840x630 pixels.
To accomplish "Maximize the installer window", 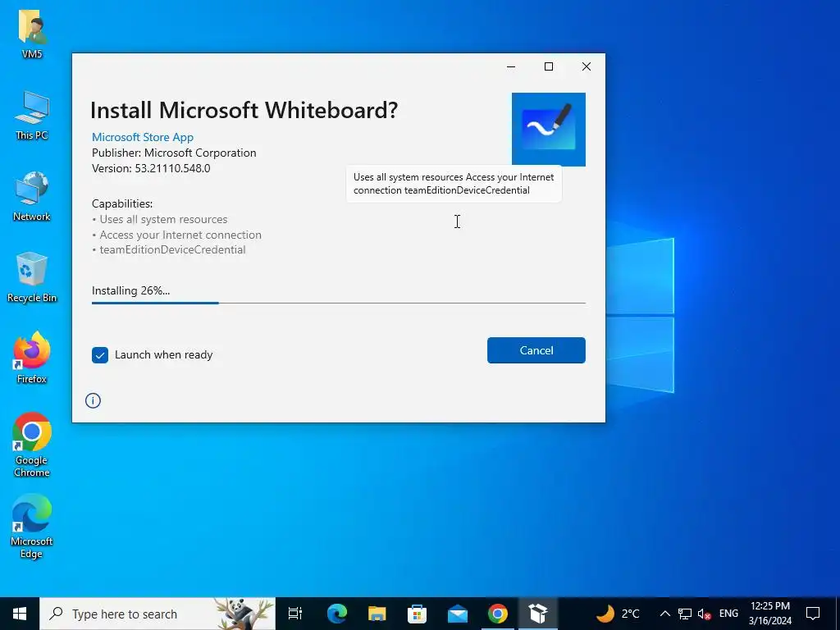I will (549, 66).
